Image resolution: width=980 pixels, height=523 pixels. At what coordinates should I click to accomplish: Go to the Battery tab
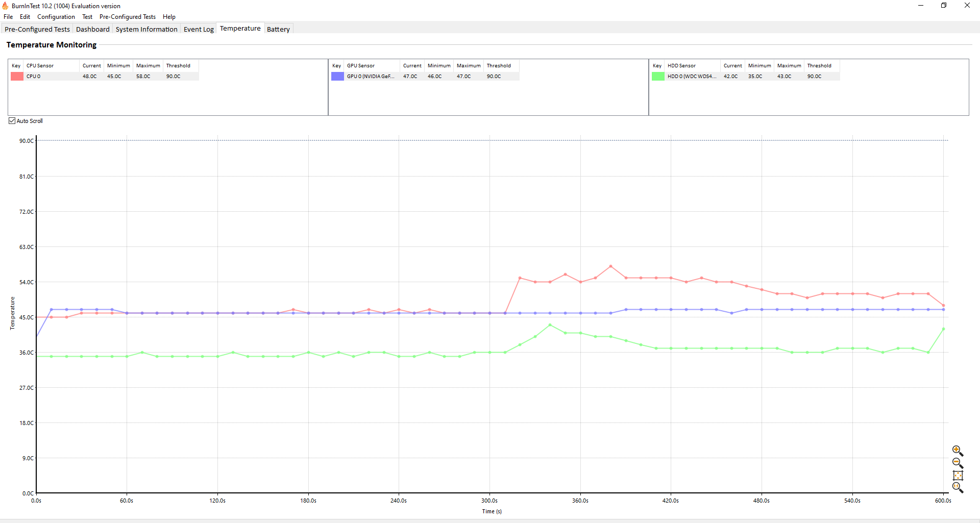278,29
